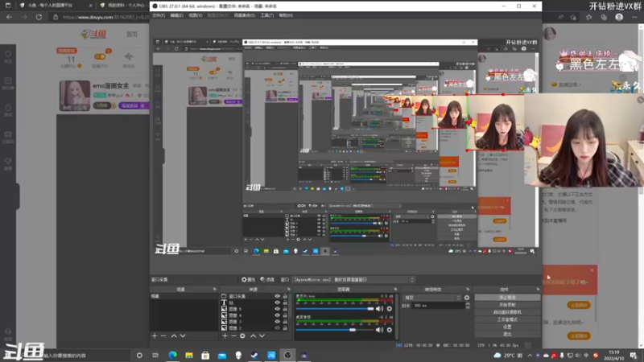644x362 pixels.
Task: Mute the microphone audio speaker icon
Action: [379, 309]
